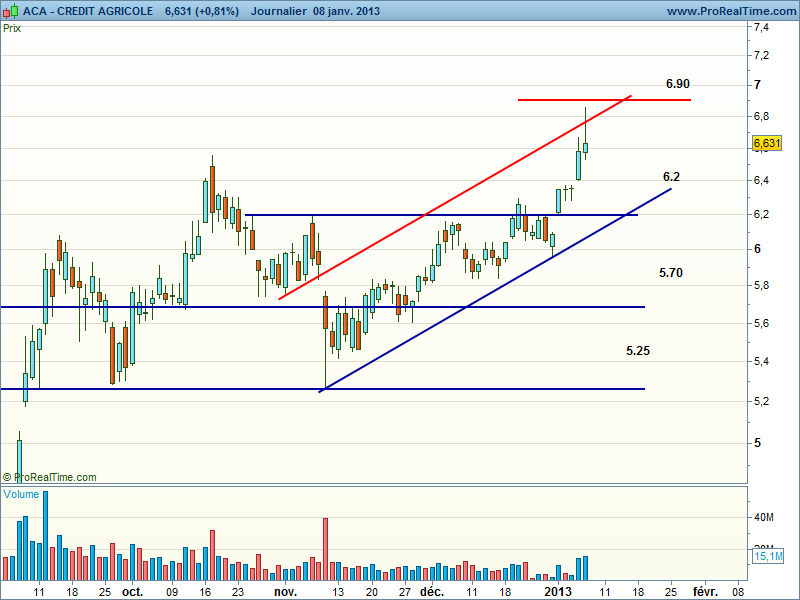Click the 2013 year label on time axis
Viewport: 800px width, 600px height.
point(558,591)
